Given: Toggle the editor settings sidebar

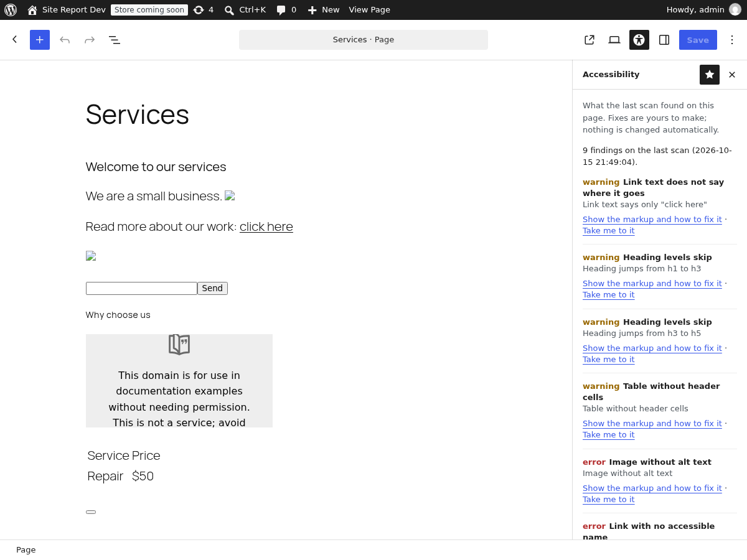Looking at the screenshot, I should point(664,40).
